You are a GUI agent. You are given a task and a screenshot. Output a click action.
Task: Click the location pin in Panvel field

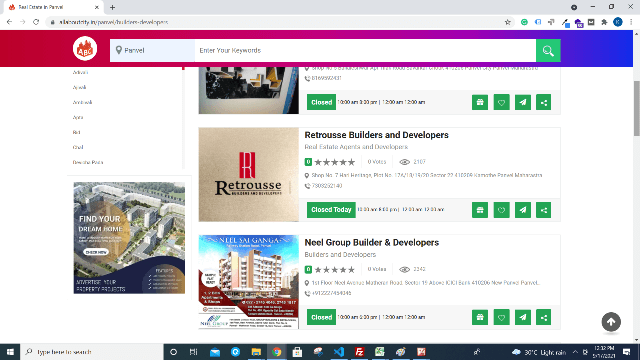point(119,50)
